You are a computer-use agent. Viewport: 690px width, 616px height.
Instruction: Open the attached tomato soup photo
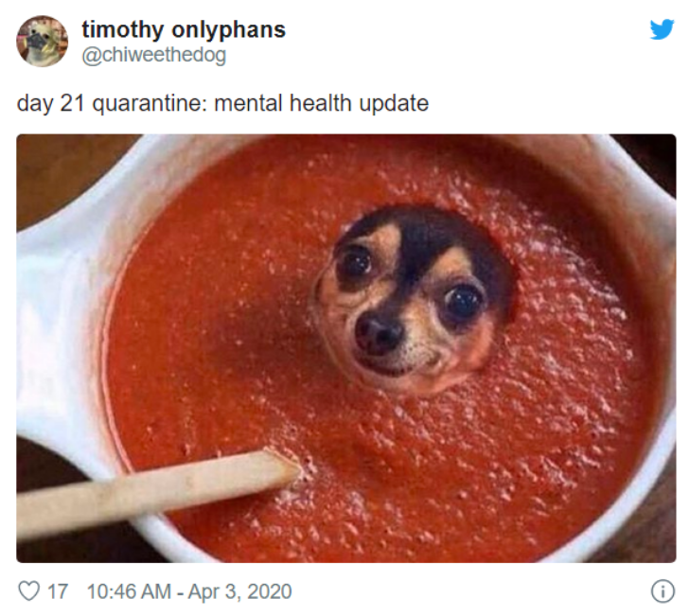pos(346,348)
